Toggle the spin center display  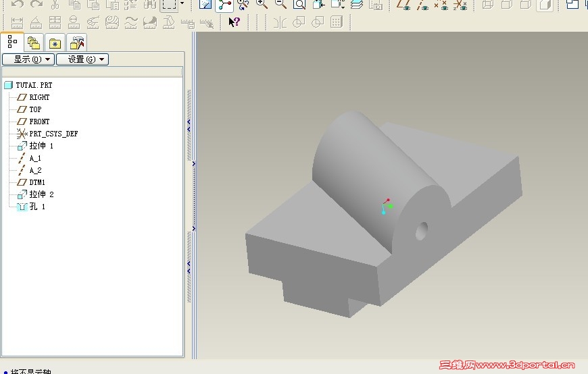click(224, 5)
